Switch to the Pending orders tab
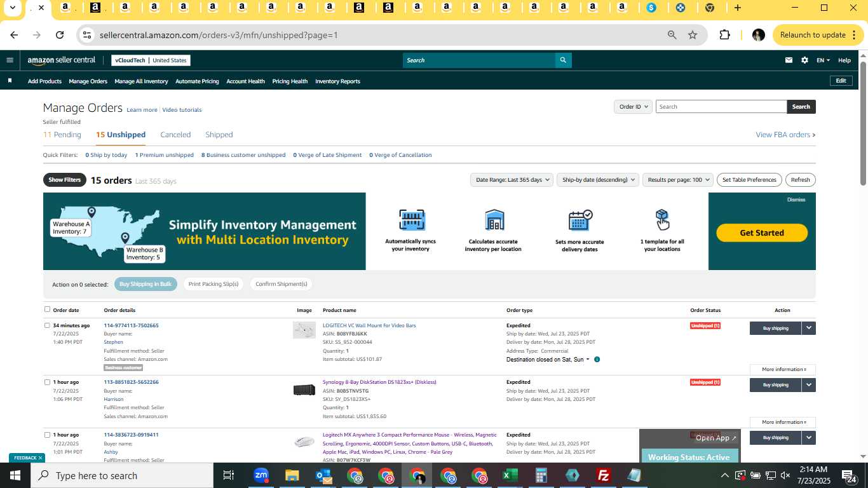This screenshot has width=868, height=488. pos(62,135)
